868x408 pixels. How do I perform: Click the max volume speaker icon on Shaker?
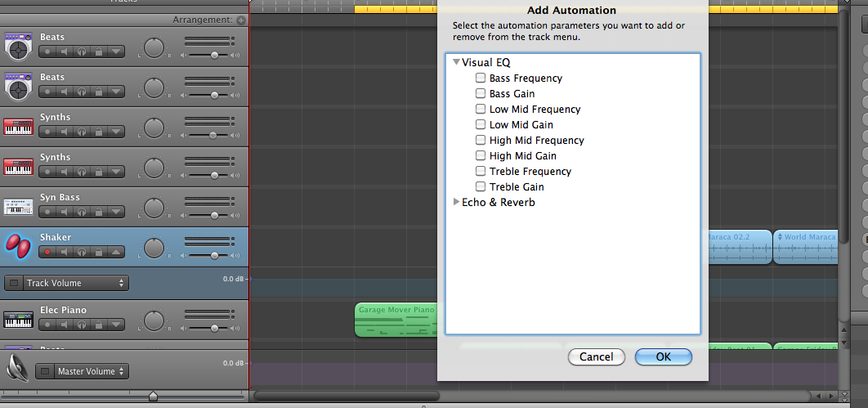235,256
